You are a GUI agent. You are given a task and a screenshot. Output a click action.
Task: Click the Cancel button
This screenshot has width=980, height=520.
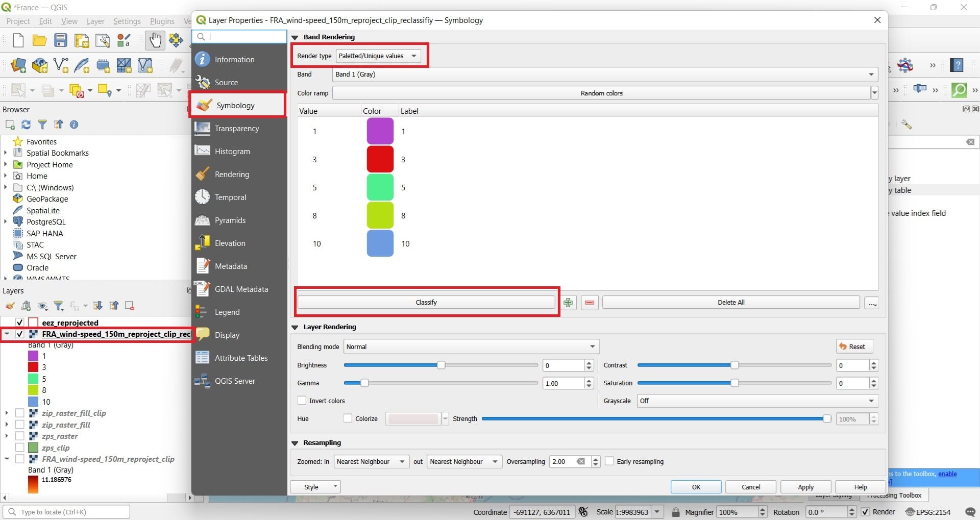[751, 487]
